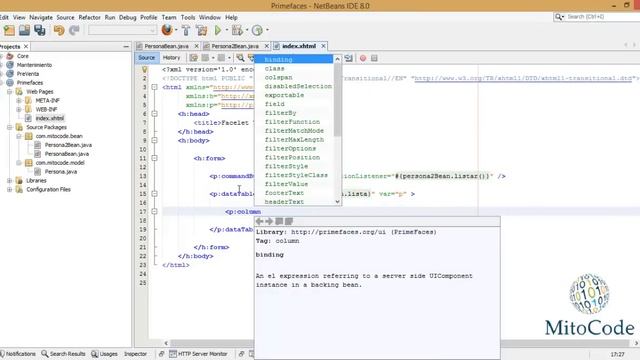
Task: Open the Source menu
Action: [65, 18]
